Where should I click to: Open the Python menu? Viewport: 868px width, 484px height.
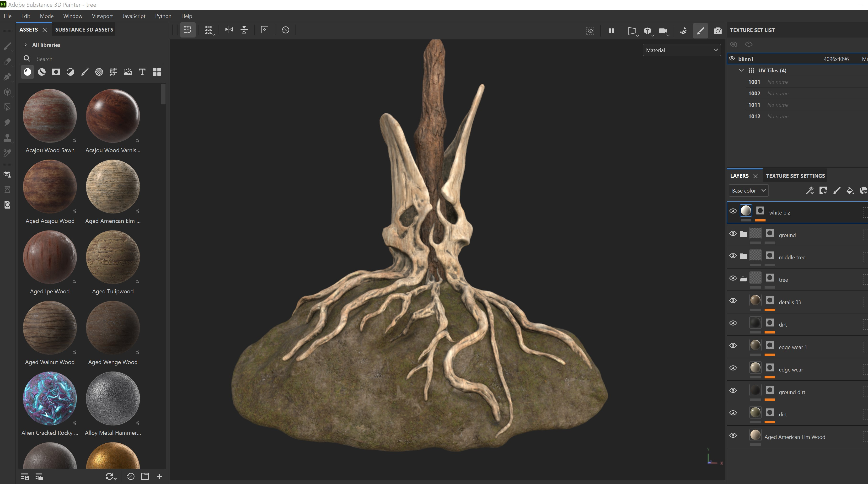tap(163, 16)
